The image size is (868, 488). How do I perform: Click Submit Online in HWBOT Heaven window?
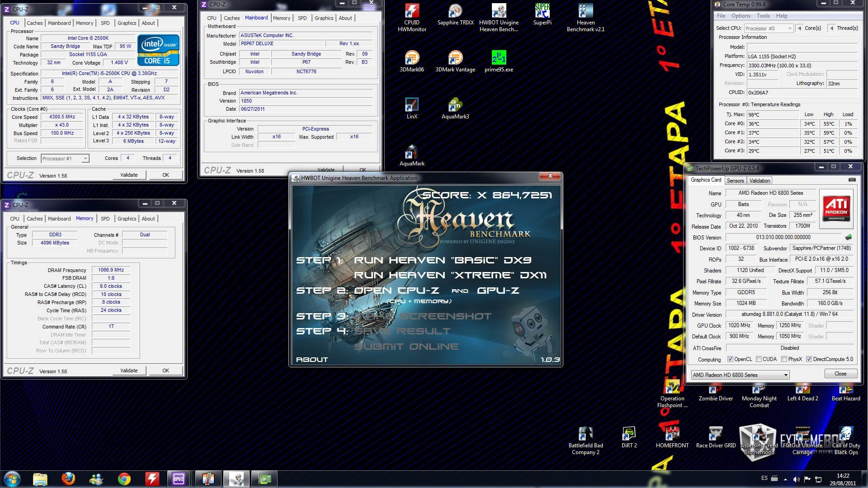coord(406,347)
